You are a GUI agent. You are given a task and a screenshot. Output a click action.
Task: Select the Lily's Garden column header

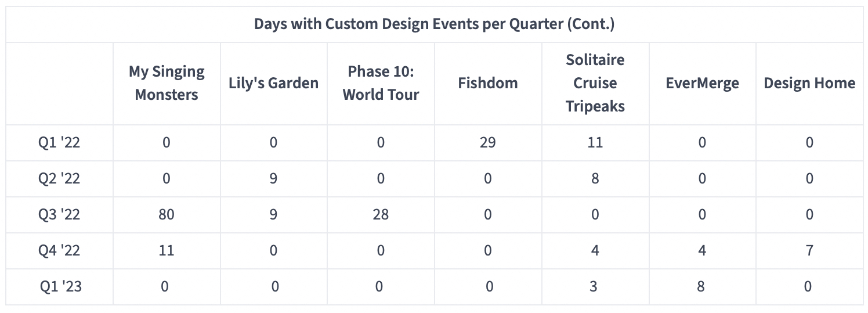(x=273, y=83)
